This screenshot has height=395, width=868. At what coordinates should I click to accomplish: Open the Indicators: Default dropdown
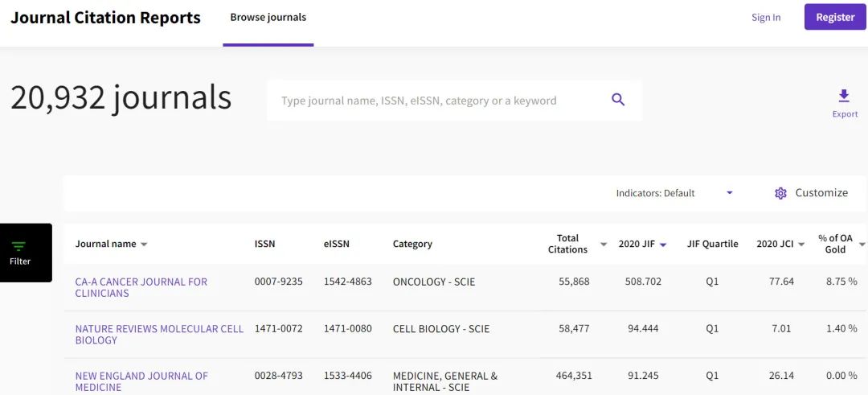[x=674, y=193]
